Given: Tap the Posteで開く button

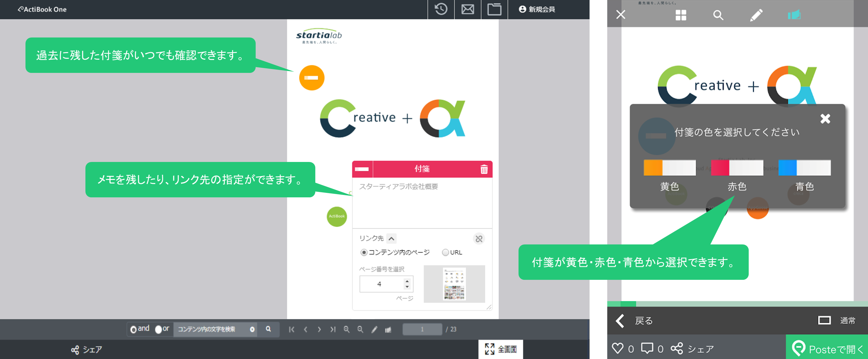Looking at the screenshot, I should coord(828,349).
